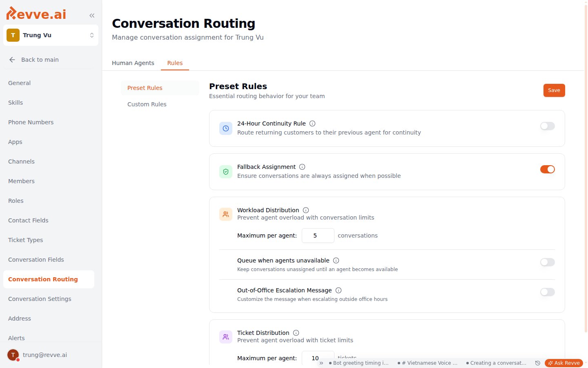
Task: Expand the bottom chat bar chevrons
Action: [x=321, y=363]
